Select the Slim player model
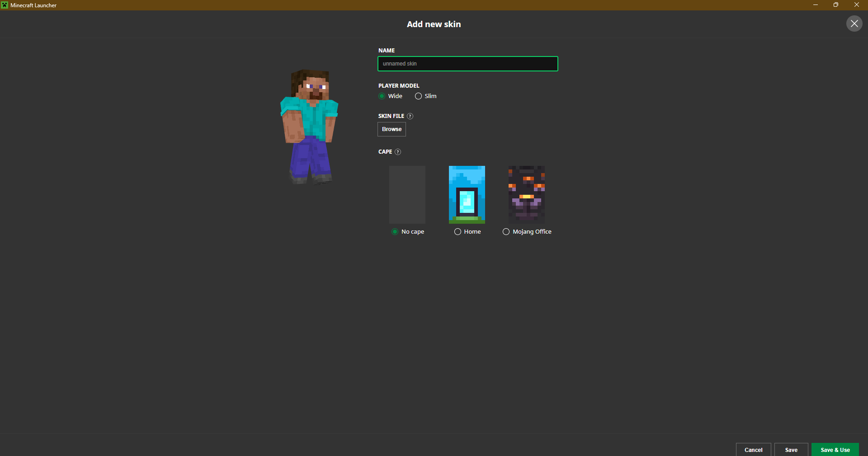Image resolution: width=868 pixels, height=456 pixels. pyautogui.click(x=418, y=96)
